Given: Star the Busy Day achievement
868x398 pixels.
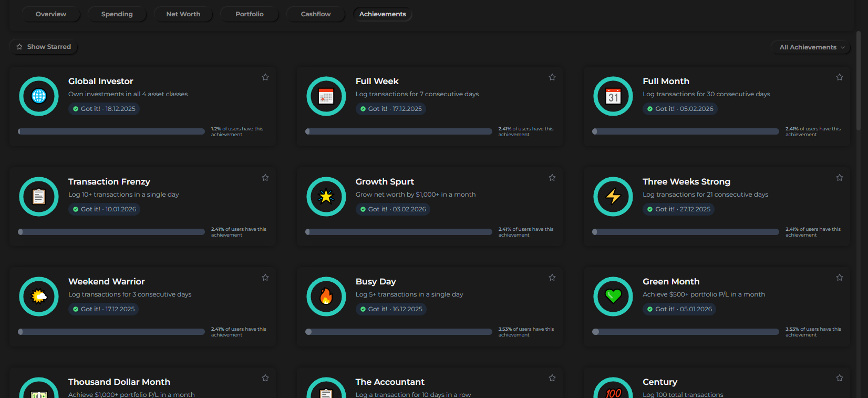Looking at the screenshot, I should [552, 278].
